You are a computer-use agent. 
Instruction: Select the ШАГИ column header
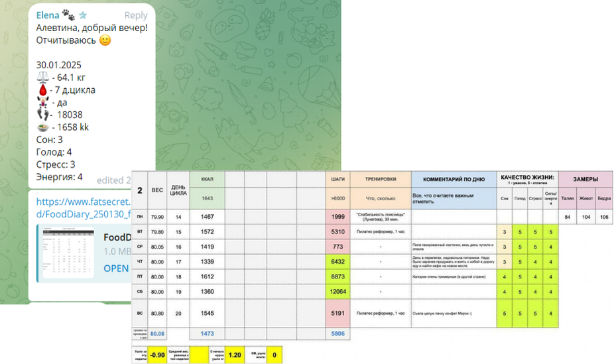(x=336, y=179)
